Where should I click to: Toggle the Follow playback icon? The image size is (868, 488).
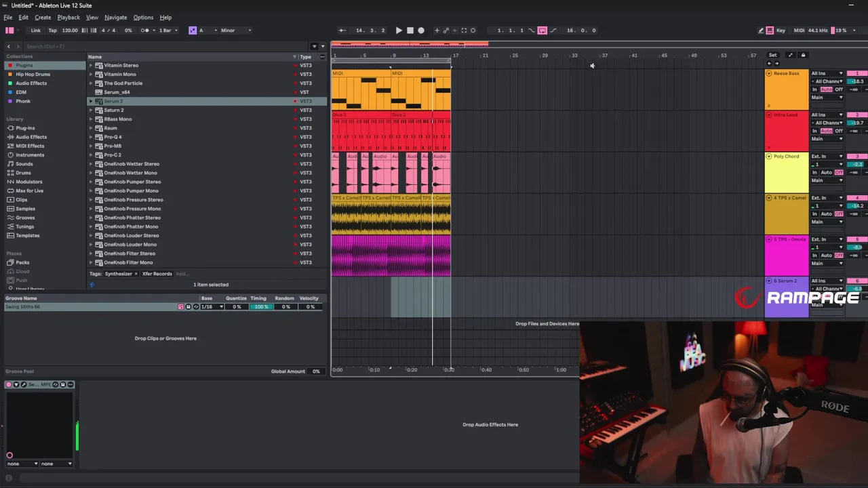[x=342, y=30]
